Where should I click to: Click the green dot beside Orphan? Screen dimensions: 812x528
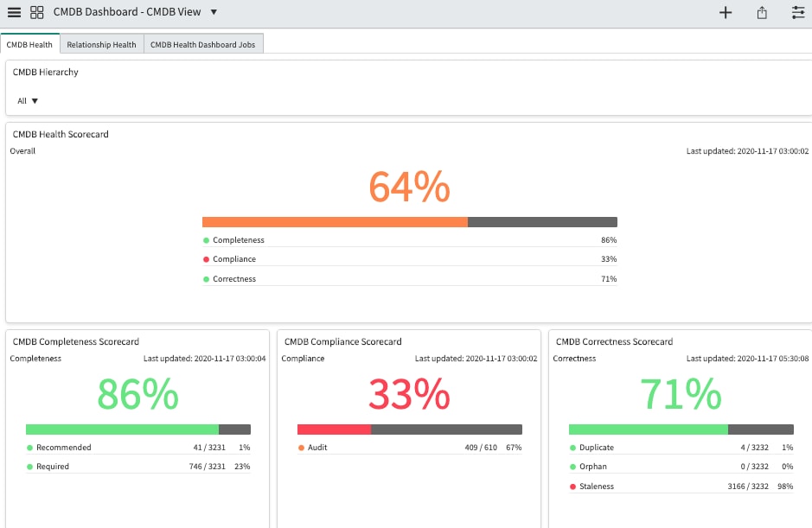572,466
